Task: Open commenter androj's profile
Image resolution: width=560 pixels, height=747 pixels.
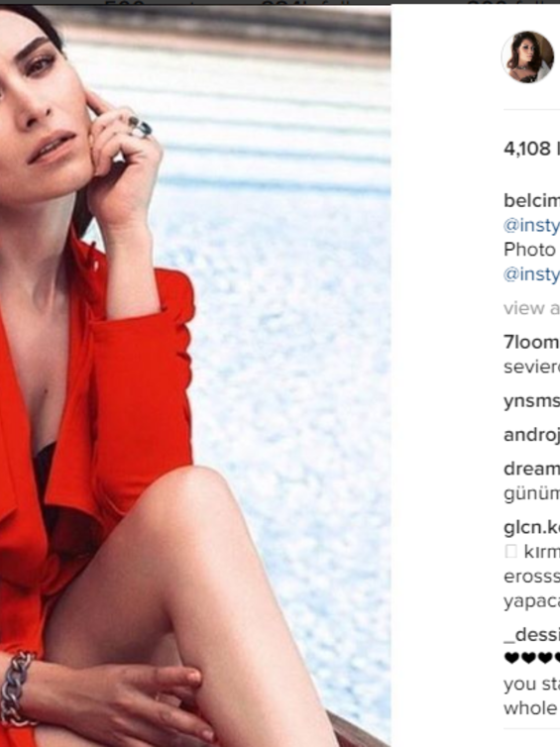Action: click(531, 435)
